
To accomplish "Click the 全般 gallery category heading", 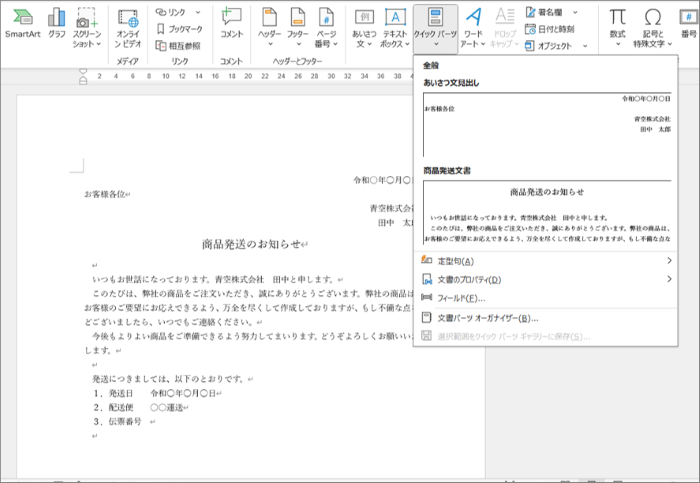I will [431, 65].
